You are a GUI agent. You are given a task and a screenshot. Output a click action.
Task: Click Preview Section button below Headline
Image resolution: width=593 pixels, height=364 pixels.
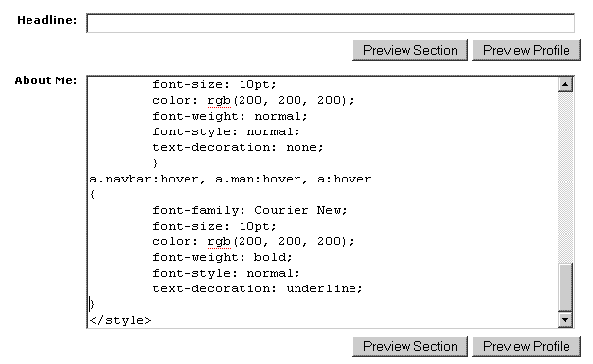(x=410, y=50)
